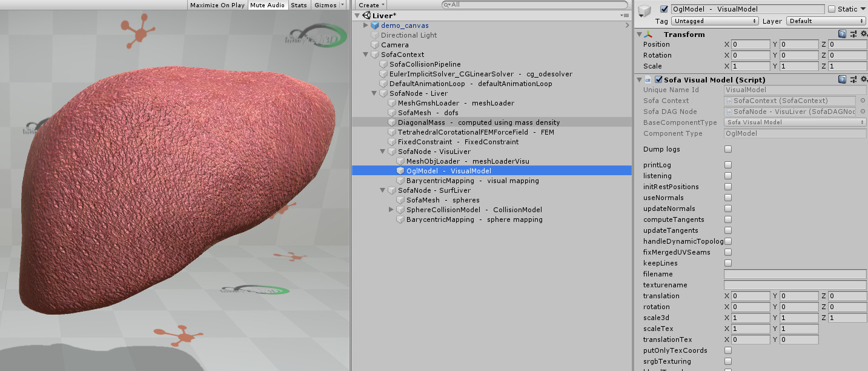Click the OglModel cube icon in Inspector header

[645, 9]
